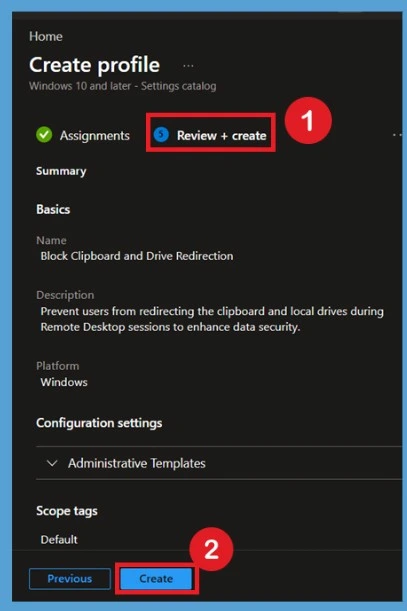Click the Previous button

click(70, 579)
